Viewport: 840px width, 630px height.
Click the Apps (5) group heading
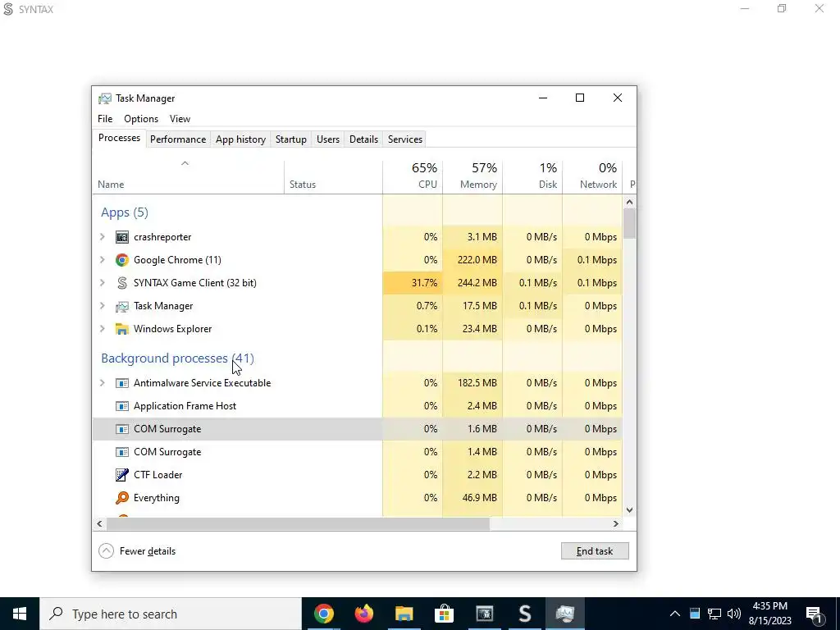pos(125,212)
